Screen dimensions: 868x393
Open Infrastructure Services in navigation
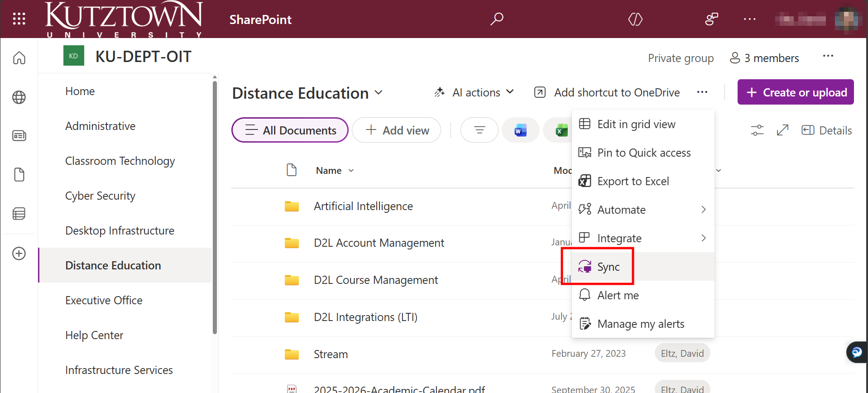(119, 370)
